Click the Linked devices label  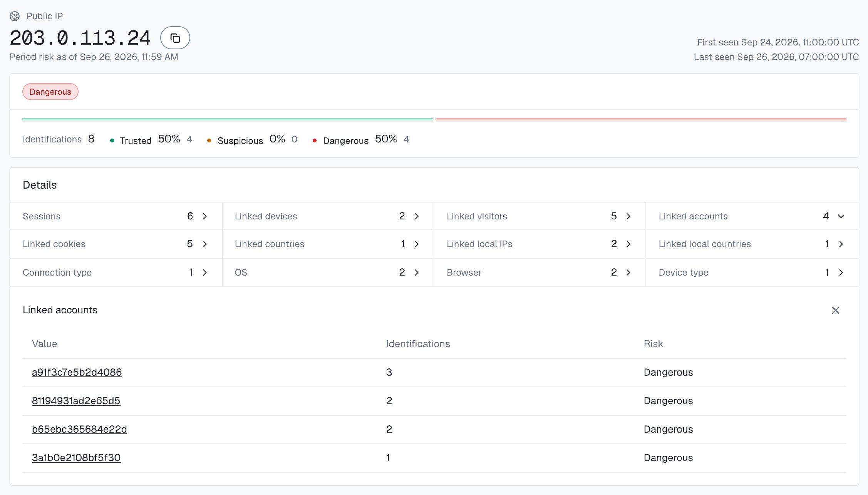(x=266, y=216)
